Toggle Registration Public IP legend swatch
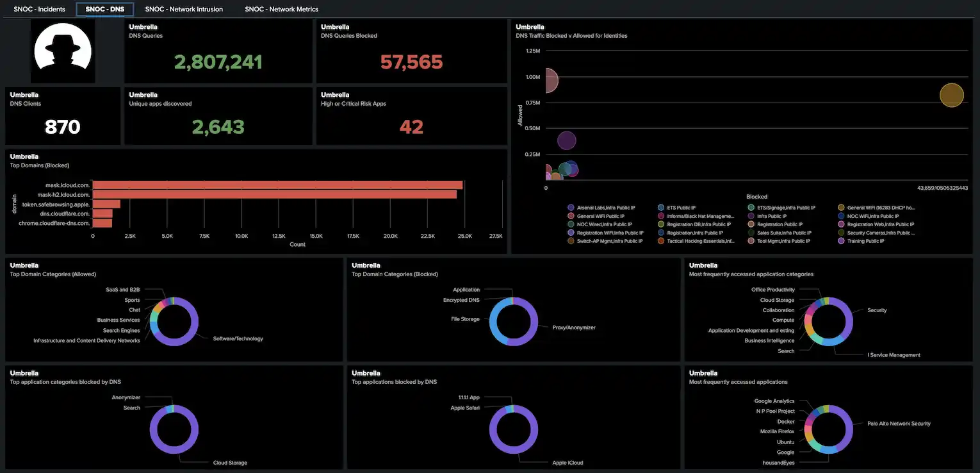 [751, 224]
